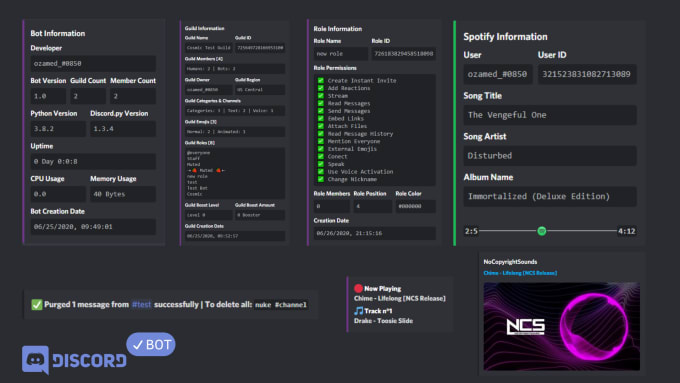
Task: Click the Guild ID value
Action: pos(260,48)
